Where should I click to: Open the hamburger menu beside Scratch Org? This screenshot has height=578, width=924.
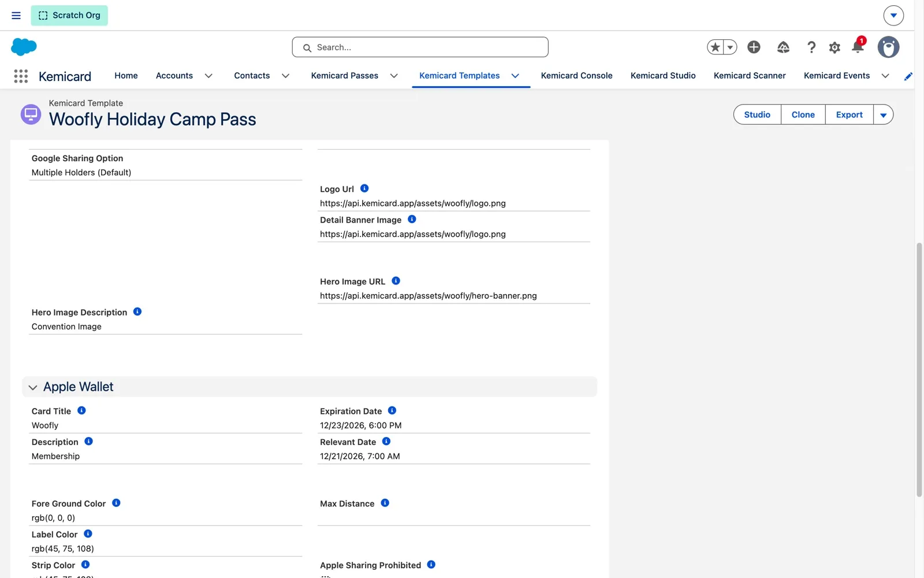16,16
